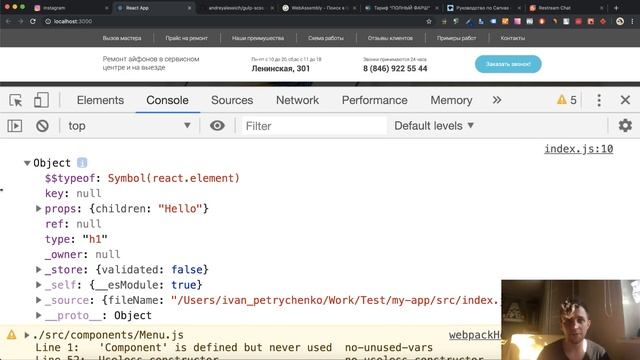Screen dimensions: 640x360
Task: Open a new browser tab with plus
Action: pyautogui.click(x=616, y=8)
